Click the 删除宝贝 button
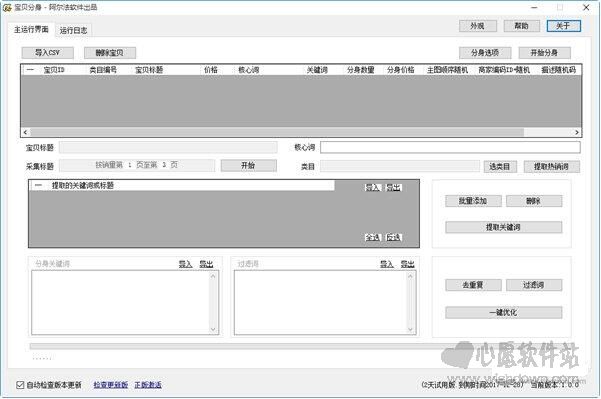 (110, 53)
